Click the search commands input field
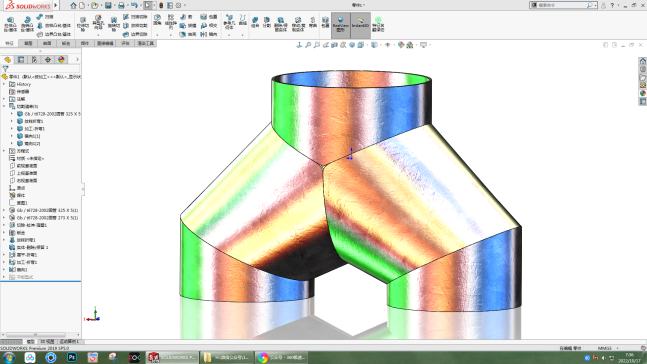647x364 pixels. (x=562, y=5)
